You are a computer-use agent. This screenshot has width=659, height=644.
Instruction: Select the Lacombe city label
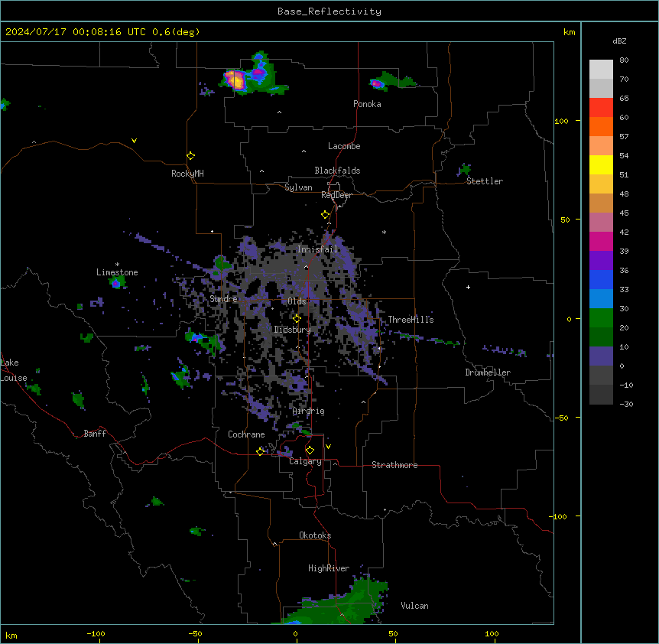tap(344, 146)
